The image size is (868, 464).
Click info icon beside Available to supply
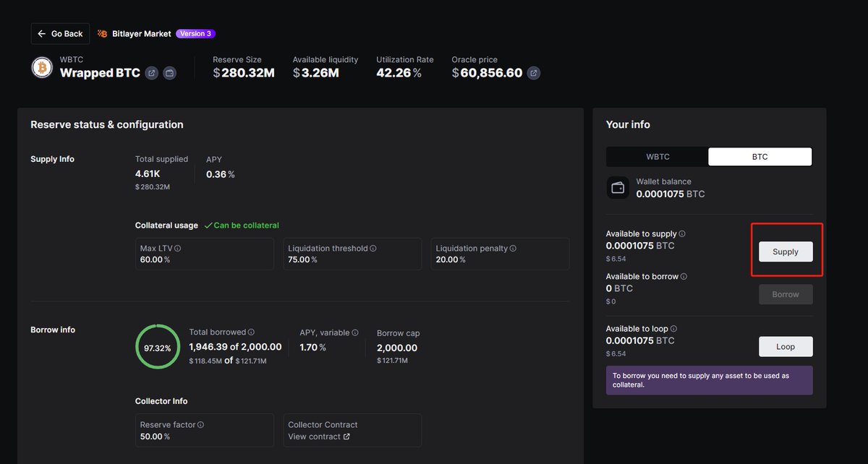(682, 234)
